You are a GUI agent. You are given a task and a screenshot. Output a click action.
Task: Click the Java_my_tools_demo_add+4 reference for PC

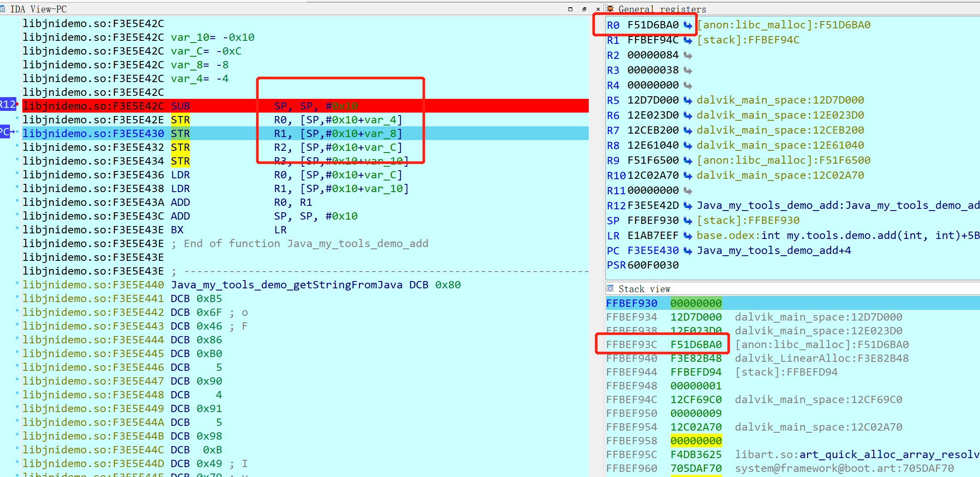[774, 251]
